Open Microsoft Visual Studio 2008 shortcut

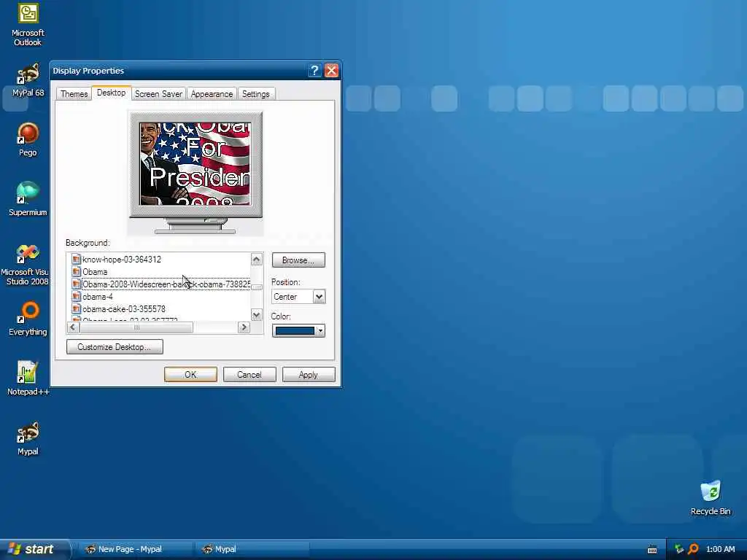pos(27,265)
